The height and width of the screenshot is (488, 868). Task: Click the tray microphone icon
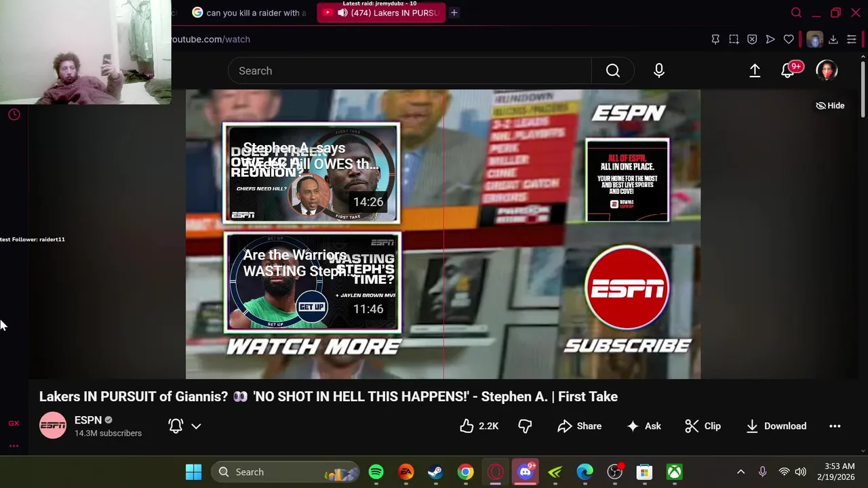[762, 472]
